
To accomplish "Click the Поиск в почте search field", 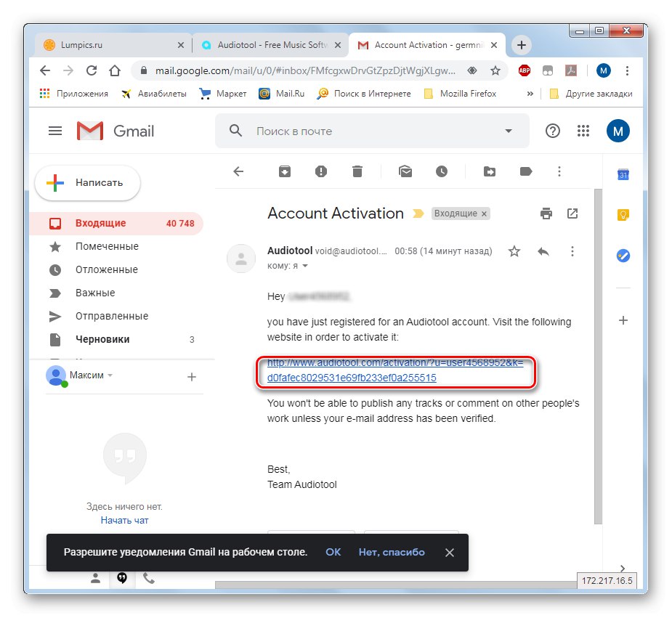I will click(372, 131).
